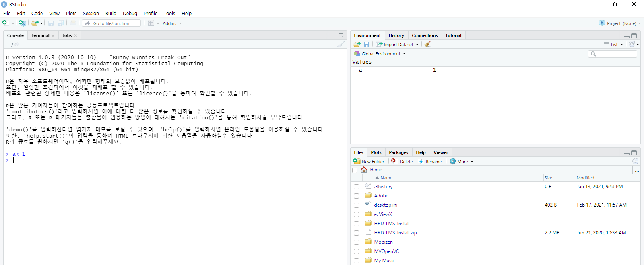
Task: Click the Save all documents icon
Action: tap(61, 23)
